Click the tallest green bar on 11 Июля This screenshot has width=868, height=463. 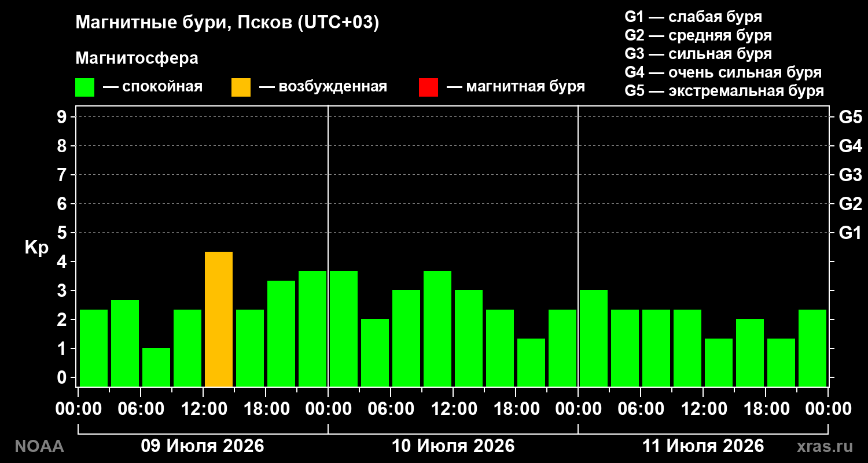tap(594, 338)
